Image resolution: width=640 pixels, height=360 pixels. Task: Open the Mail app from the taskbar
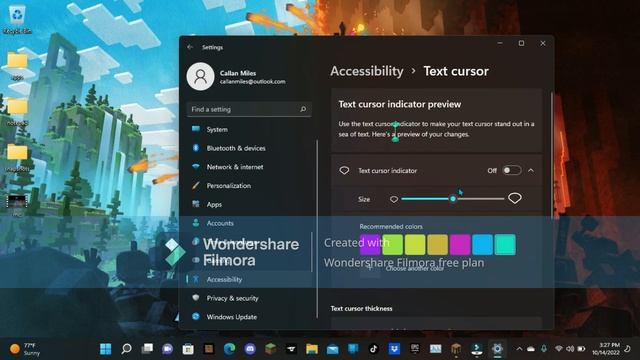point(332,349)
